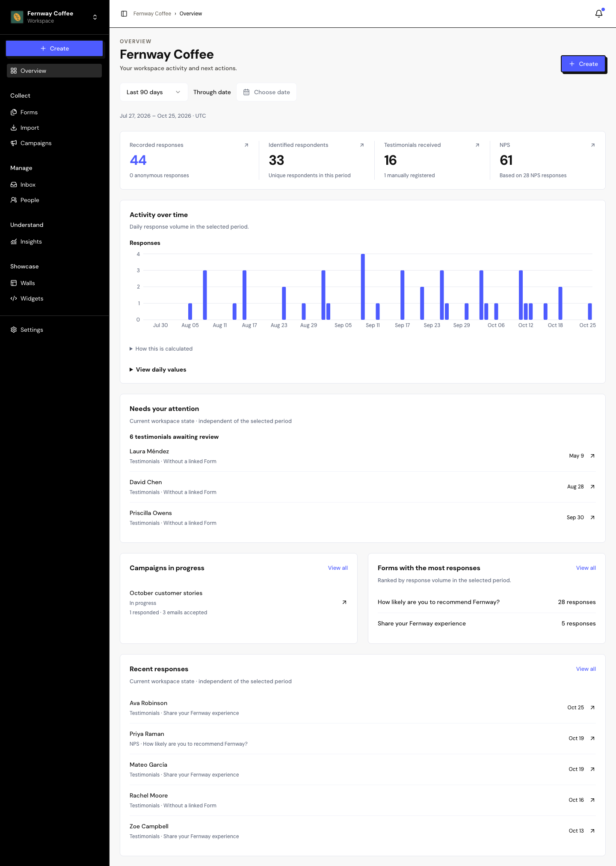Open the Choose date picker
Image resolution: width=616 pixels, height=866 pixels.
[x=267, y=92]
